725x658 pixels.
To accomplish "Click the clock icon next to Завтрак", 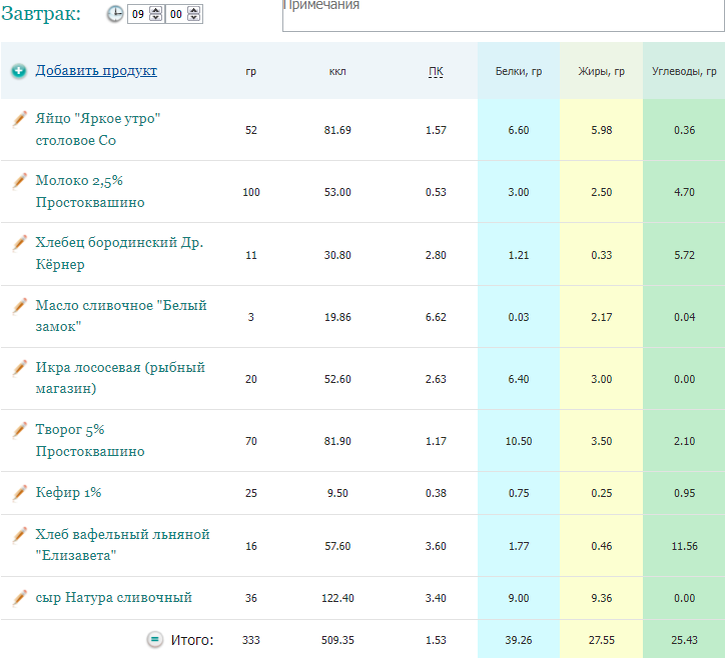I will pyautogui.click(x=115, y=14).
